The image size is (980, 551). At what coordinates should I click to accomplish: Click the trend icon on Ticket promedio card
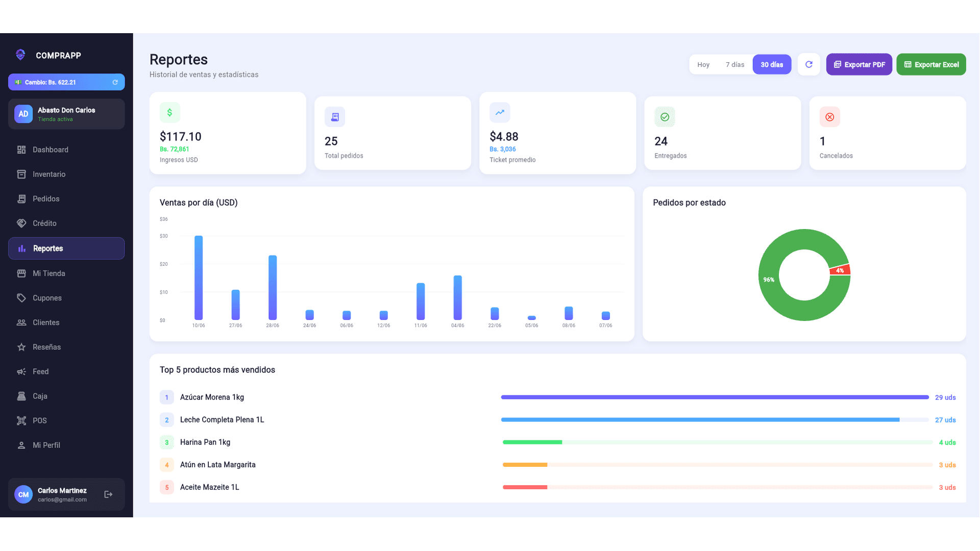[500, 112]
